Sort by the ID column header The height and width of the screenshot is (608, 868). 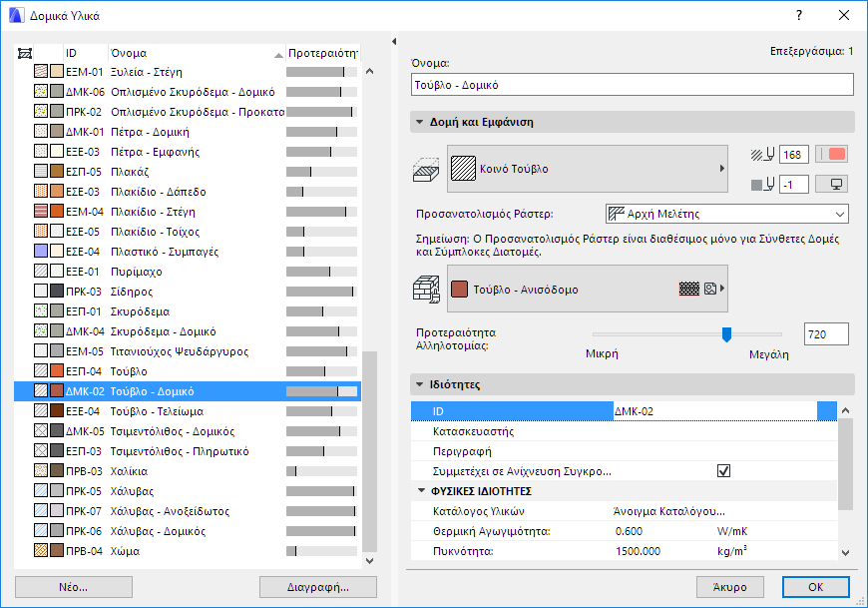(85, 53)
